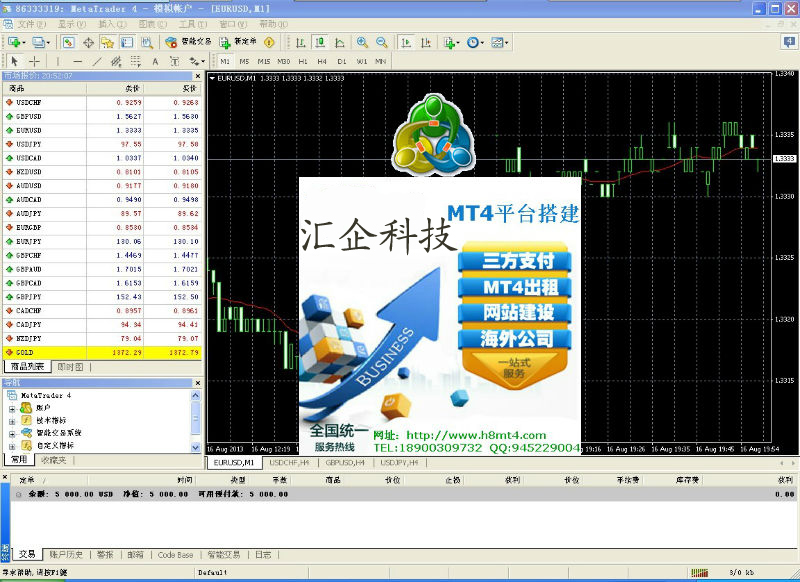The image size is (800, 582).
Task: Switch chart to bar chart style
Action: tap(301, 42)
